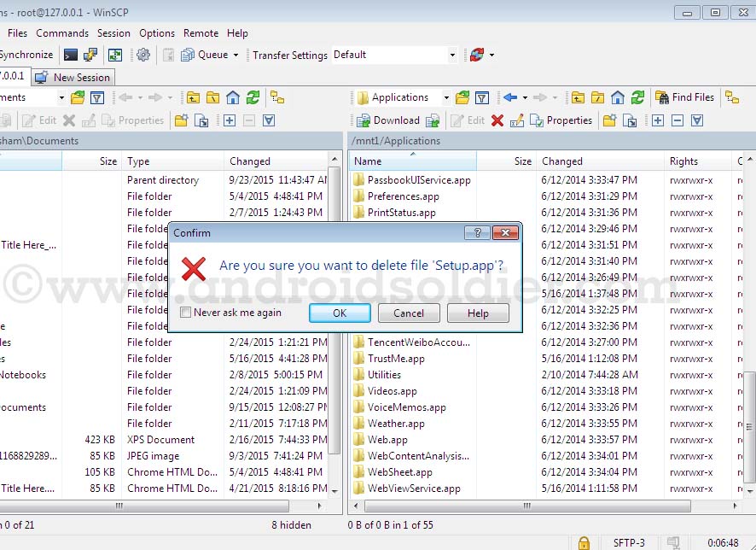Sort remote list by Rights column
Viewport: 756px width, 550px height.
click(699, 161)
